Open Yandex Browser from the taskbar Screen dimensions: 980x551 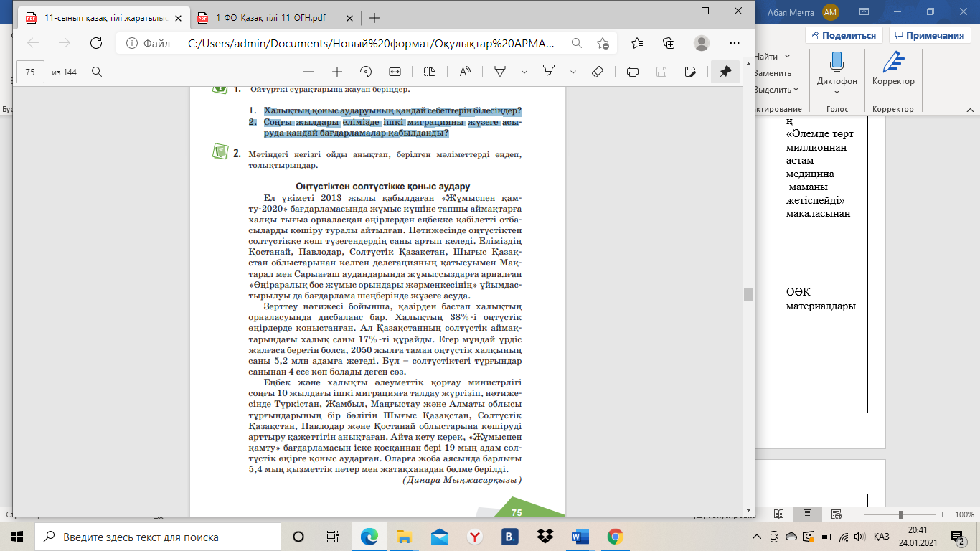coord(474,537)
